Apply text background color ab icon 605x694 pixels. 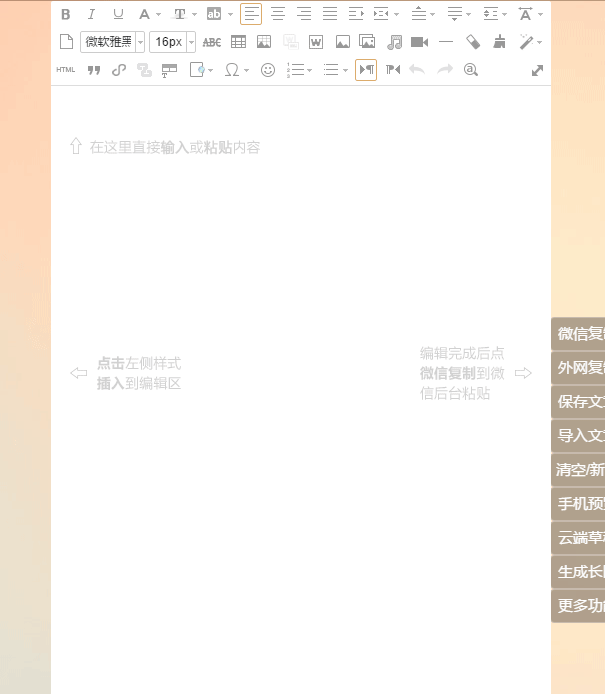pos(214,14)
